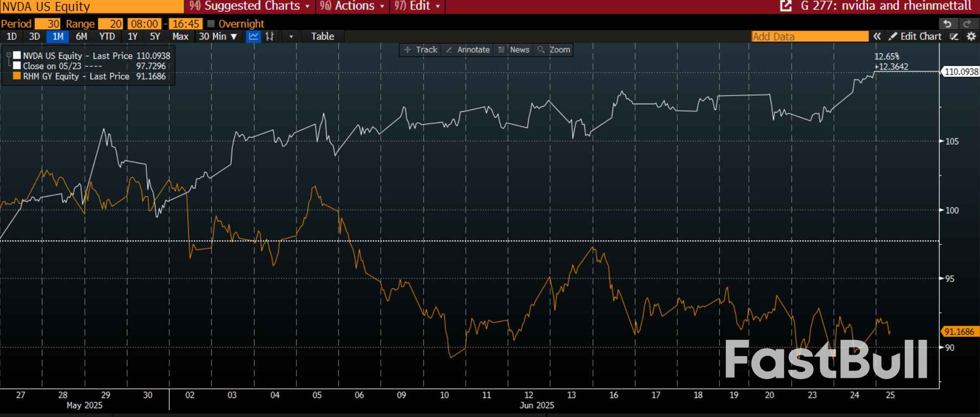Click the orange 91.1686 price label on axis
This screenshot has width=980, height=417.
[960, 332]
